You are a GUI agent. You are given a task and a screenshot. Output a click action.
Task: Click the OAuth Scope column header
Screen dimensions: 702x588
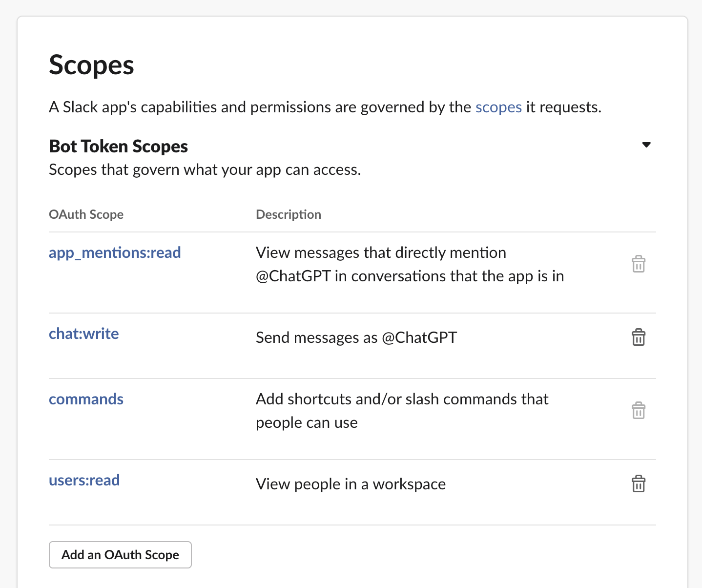coord(86,214)
